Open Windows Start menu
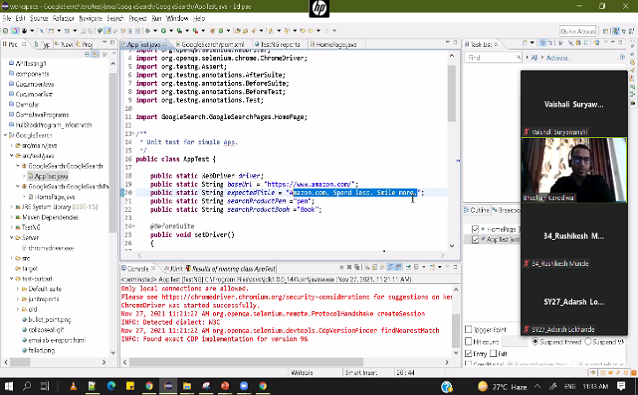 click(x=8, y=386)
